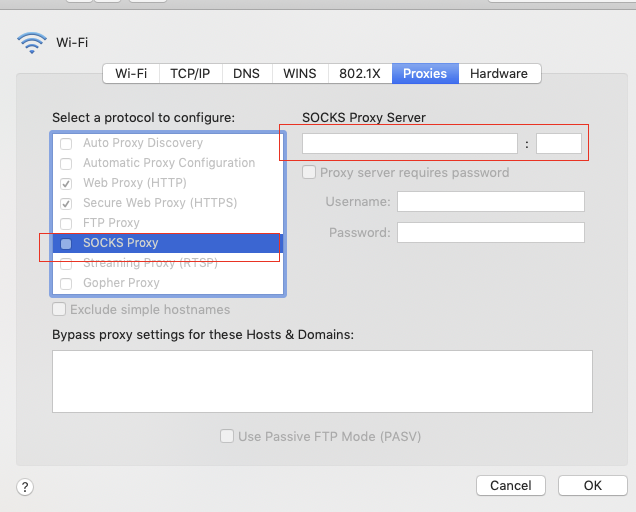
Task: Select the FTP Proxy row label
Action: tap(111, 223)
